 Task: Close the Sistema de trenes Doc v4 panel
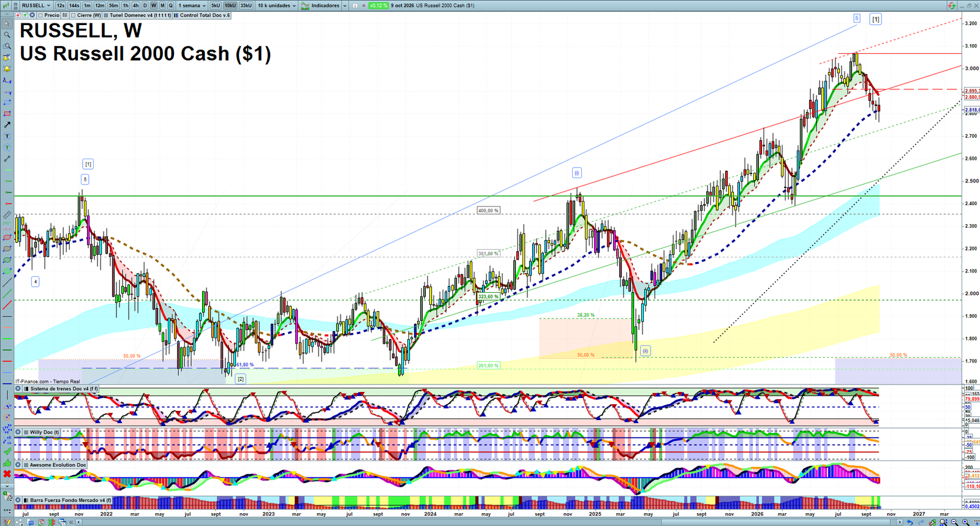[18, 389]
